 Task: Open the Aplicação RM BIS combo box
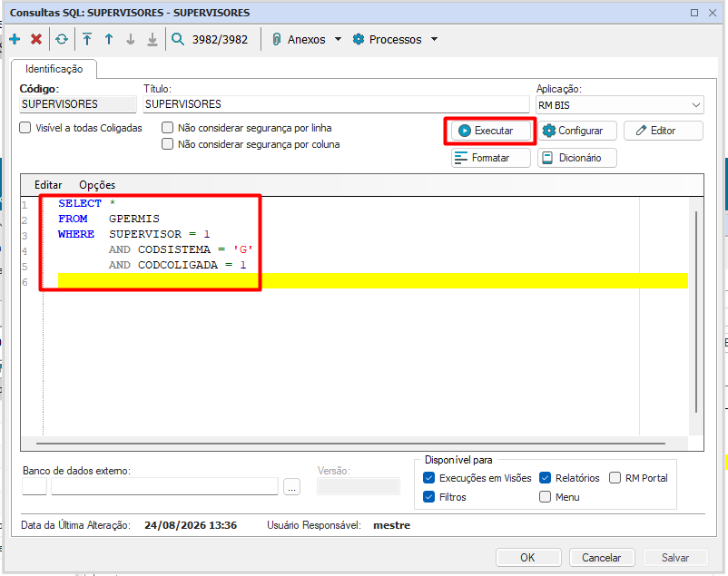620,105
